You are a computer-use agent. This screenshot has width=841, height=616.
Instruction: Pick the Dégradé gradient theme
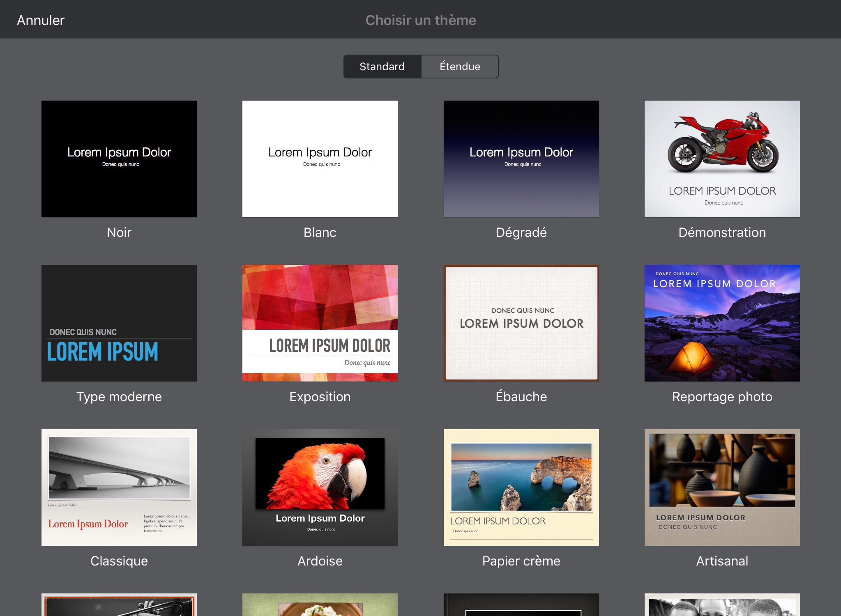[x=521, y=159]
